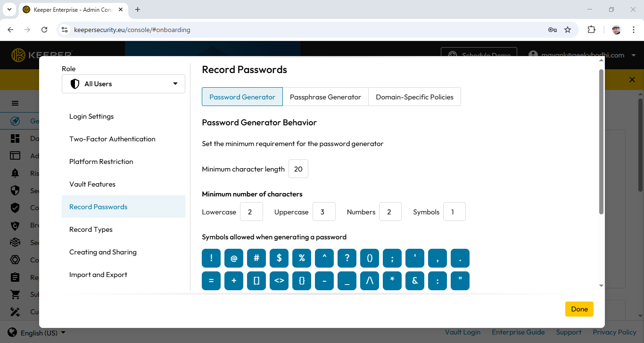Toggle the angle brackets <> symbol
This screenshot has width=644, height=343.
pos(279,281)
